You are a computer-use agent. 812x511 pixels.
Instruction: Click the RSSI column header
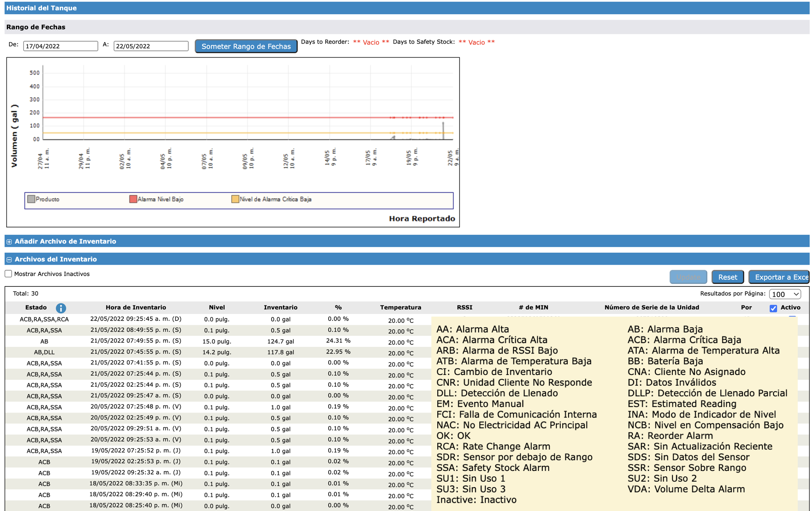coord(465,307)
